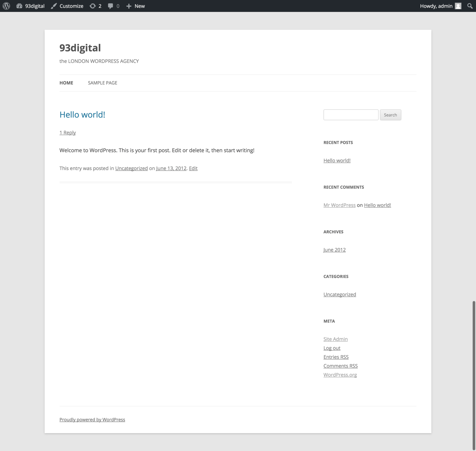Click the comments bubble icon
476x451 pixels.
click(x=110, y=6)
